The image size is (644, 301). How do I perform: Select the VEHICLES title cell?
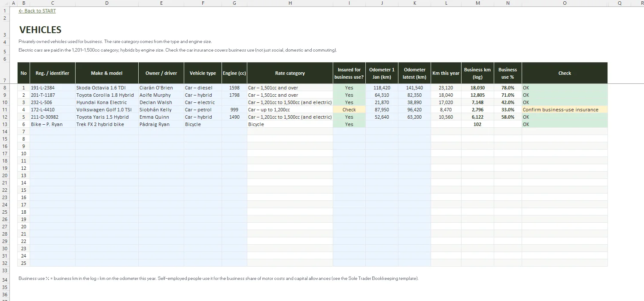coord(40,30)
